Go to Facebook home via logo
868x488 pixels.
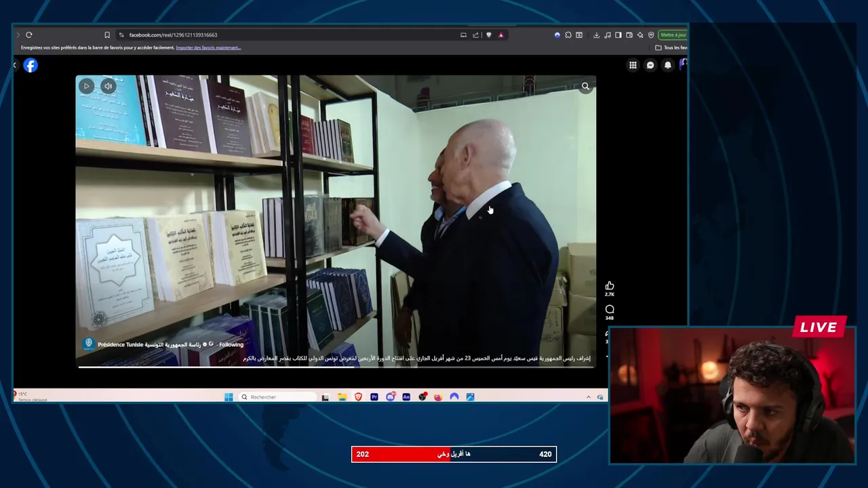pos(31,65)
